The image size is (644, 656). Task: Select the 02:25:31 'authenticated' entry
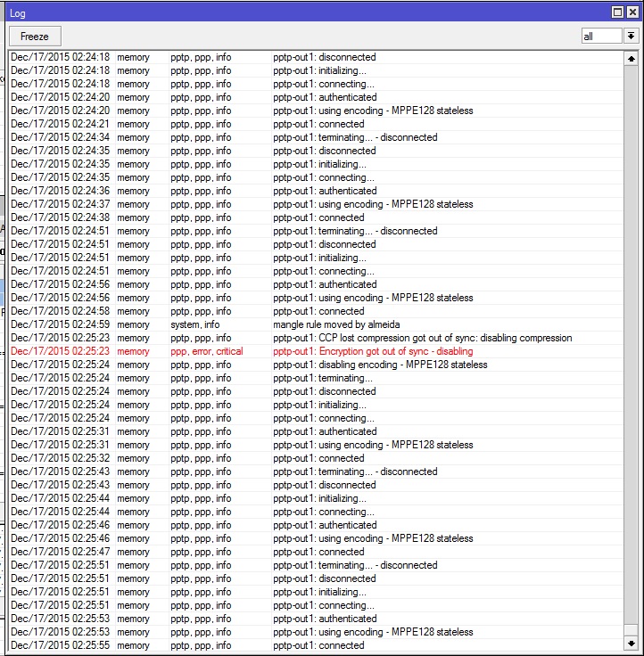(x=316, y=431)
